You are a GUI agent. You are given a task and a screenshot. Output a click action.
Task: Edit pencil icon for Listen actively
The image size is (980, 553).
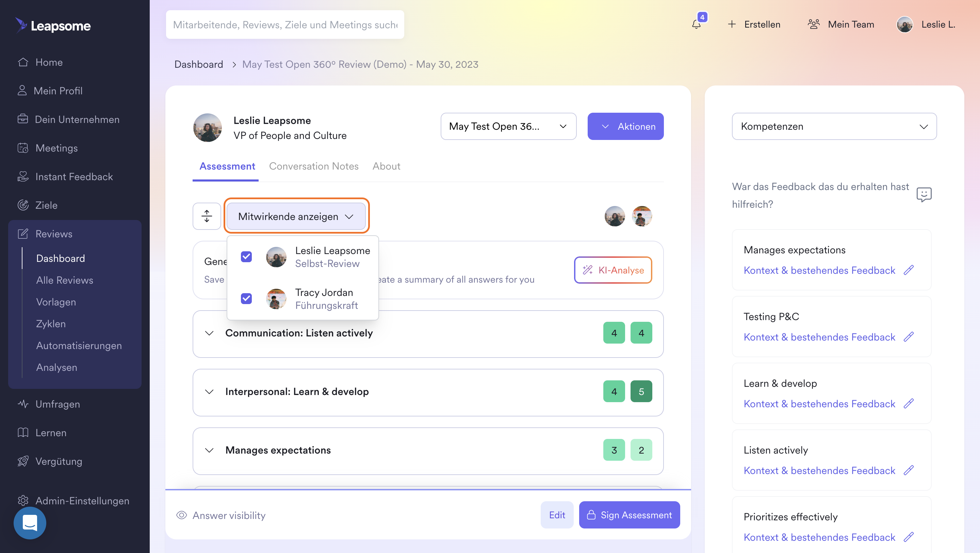(909, 470)
